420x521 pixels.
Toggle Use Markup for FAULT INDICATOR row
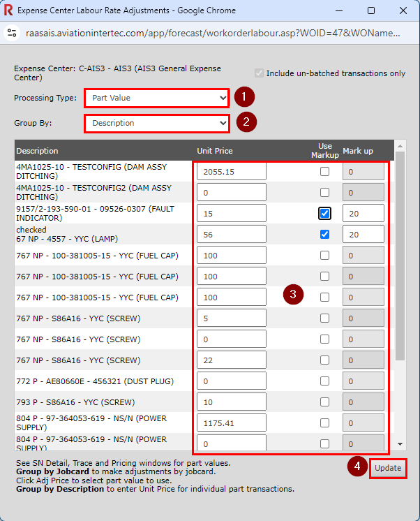tap(324, 214)
